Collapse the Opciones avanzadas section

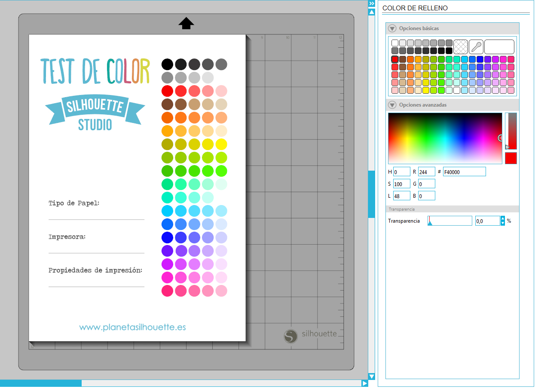point(392,105)
